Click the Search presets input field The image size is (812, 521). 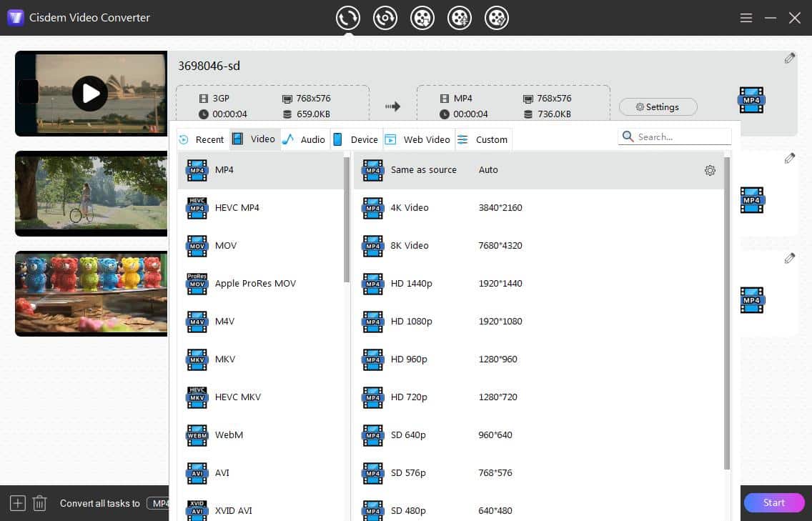675,136
